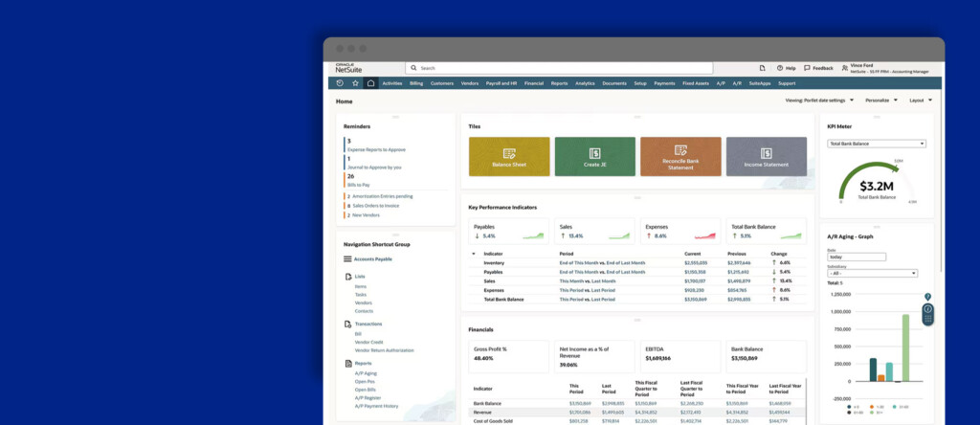
Task: Click the Accounts Payable hamburger icon
Action: tap(347, 258)
